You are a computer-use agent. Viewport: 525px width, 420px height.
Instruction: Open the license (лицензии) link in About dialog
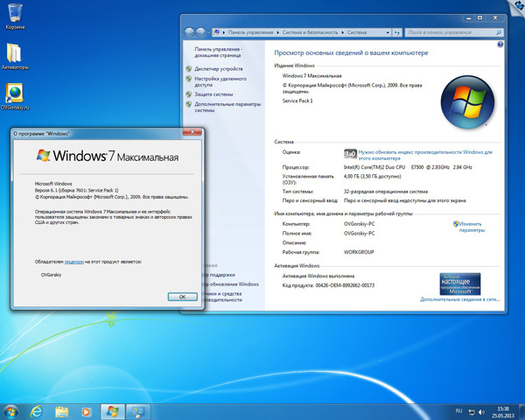pyautogui.click(x=74, y=262)
